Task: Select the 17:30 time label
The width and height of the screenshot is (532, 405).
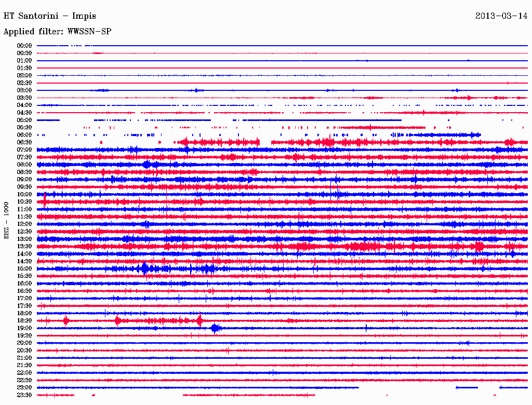Action: (24, 306)
